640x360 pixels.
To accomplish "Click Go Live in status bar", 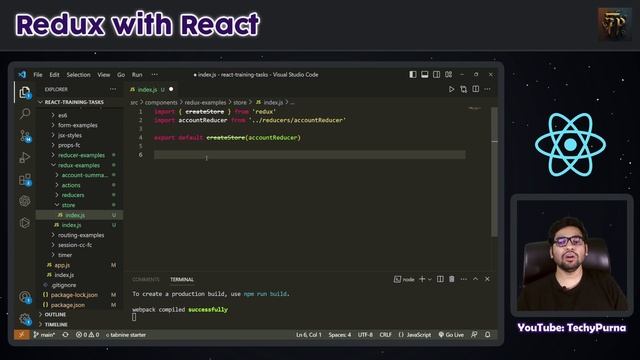I will (x=451, y=335).
